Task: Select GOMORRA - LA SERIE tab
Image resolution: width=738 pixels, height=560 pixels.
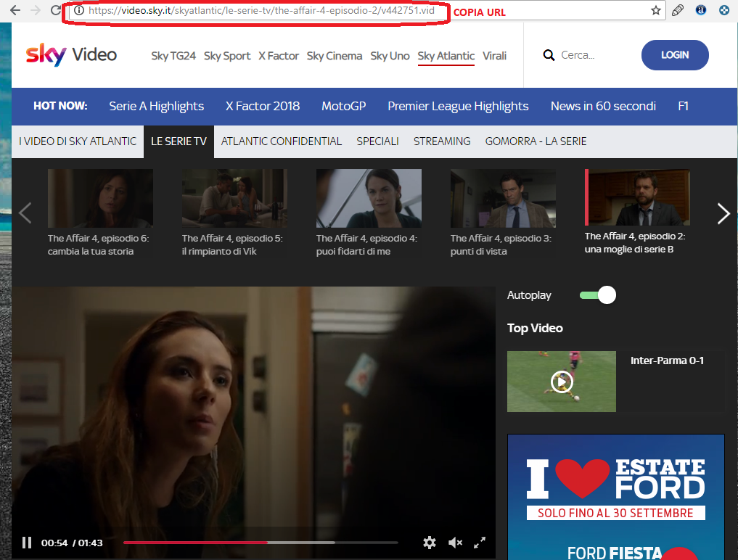Action: tap(536, 141)
